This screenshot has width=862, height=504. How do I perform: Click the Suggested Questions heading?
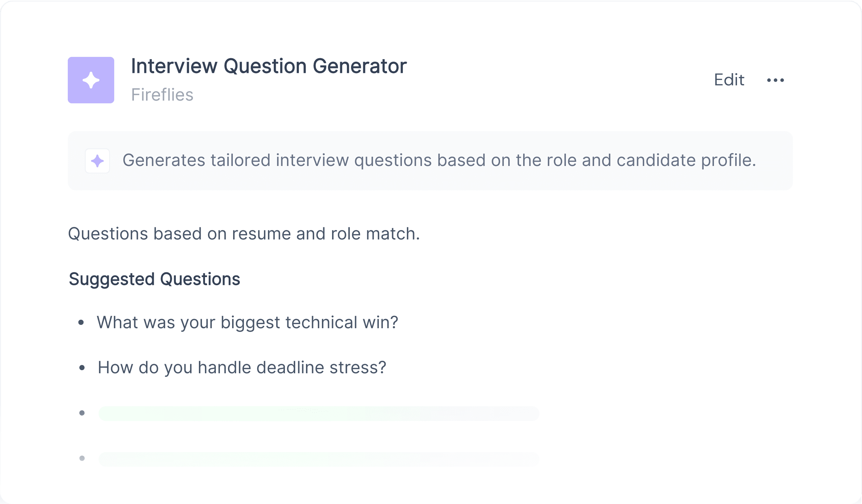click(154, 279)
